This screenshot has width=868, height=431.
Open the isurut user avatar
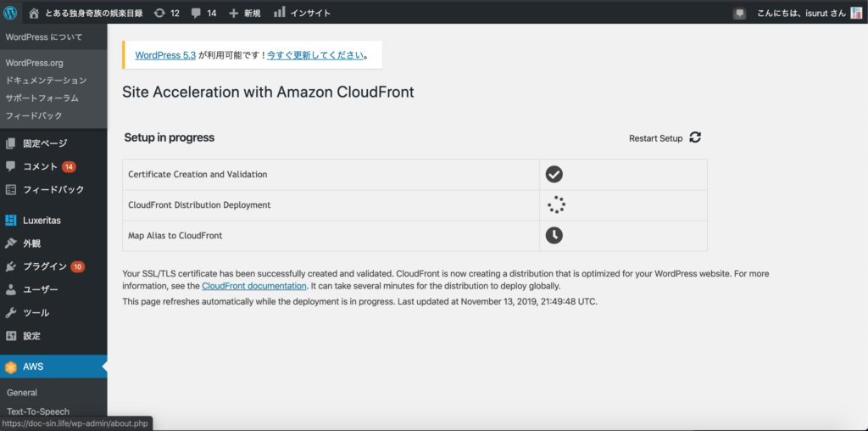coord(856,13)
